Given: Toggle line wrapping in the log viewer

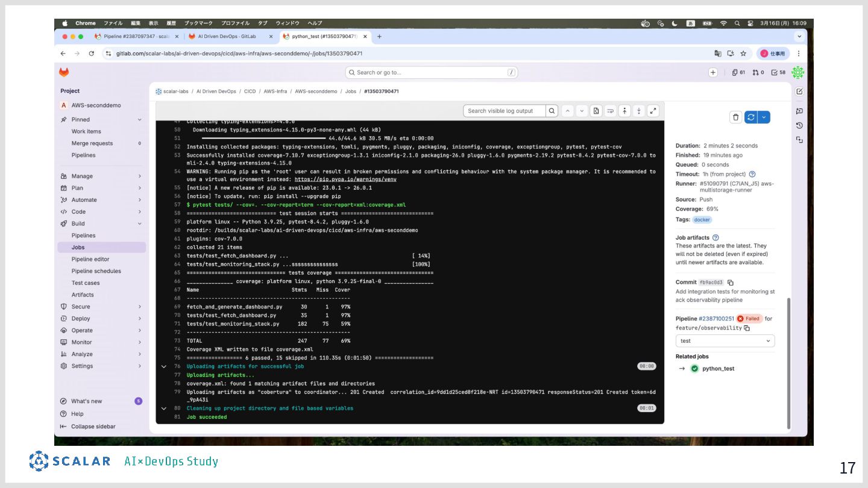Looking at the screenshot, I should 610,111.
